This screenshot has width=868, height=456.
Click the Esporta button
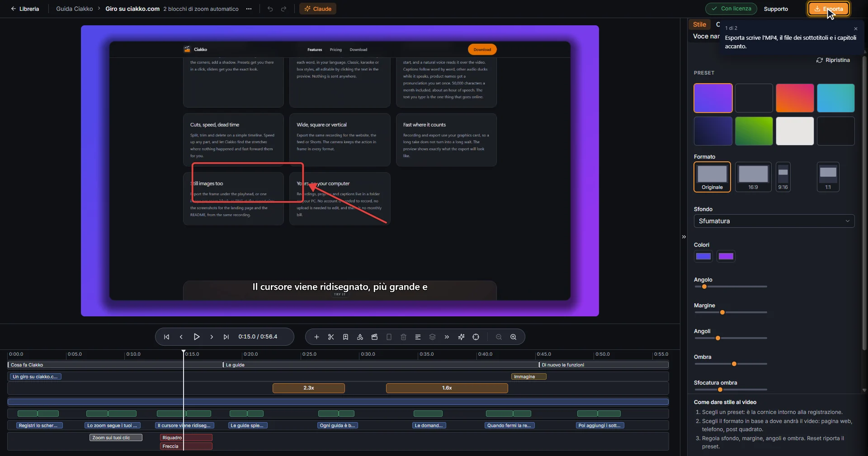click(829, 9)
